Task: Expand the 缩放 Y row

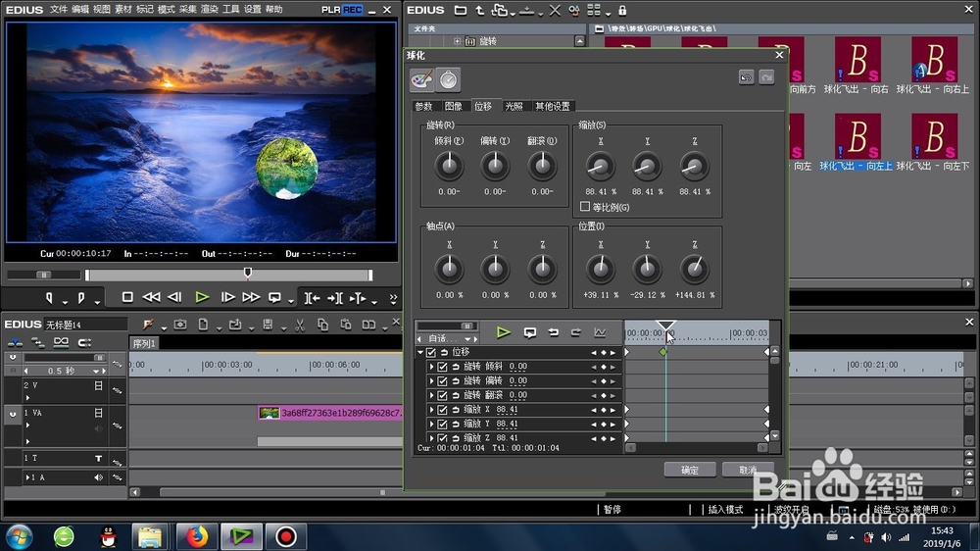Action: click(x=431, y=425)
